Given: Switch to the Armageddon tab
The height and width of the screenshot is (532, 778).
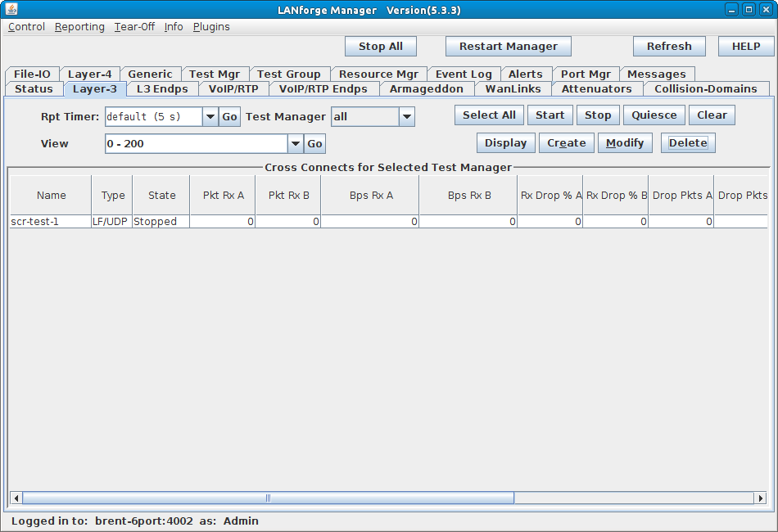Looking at the screenshot, I should (427, 88).
